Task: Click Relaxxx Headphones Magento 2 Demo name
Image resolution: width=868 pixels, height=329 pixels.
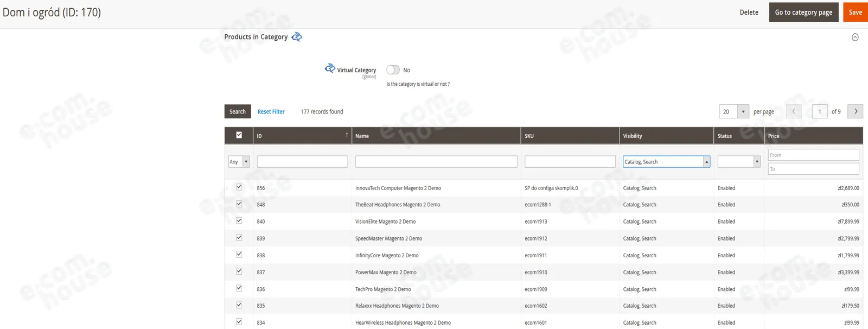Action: pyautogui.click(x=397, y=306)
